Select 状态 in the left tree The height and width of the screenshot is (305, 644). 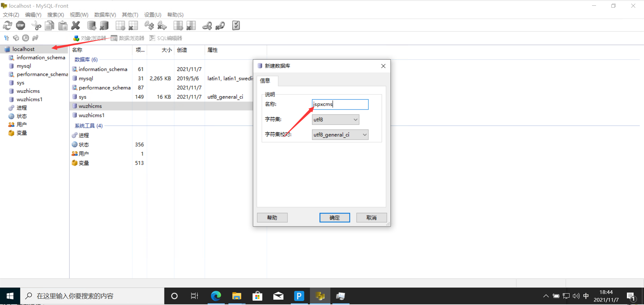point(22,116)
